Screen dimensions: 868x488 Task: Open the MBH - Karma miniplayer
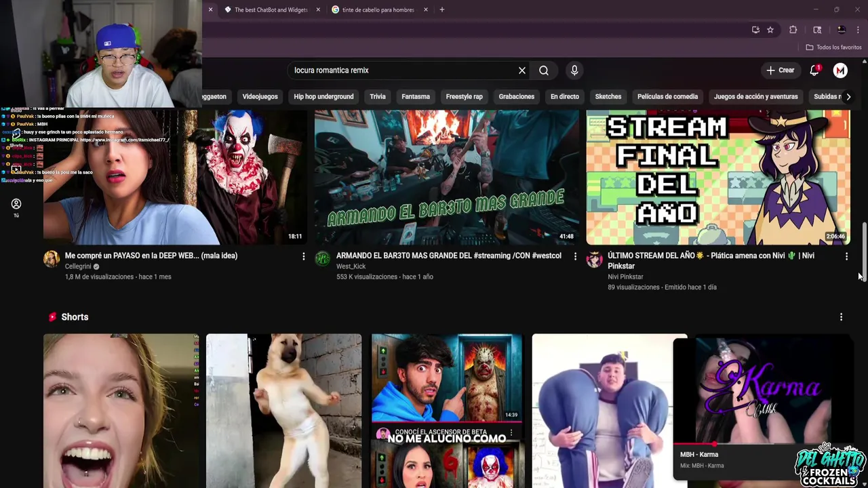tap(764, 390)
